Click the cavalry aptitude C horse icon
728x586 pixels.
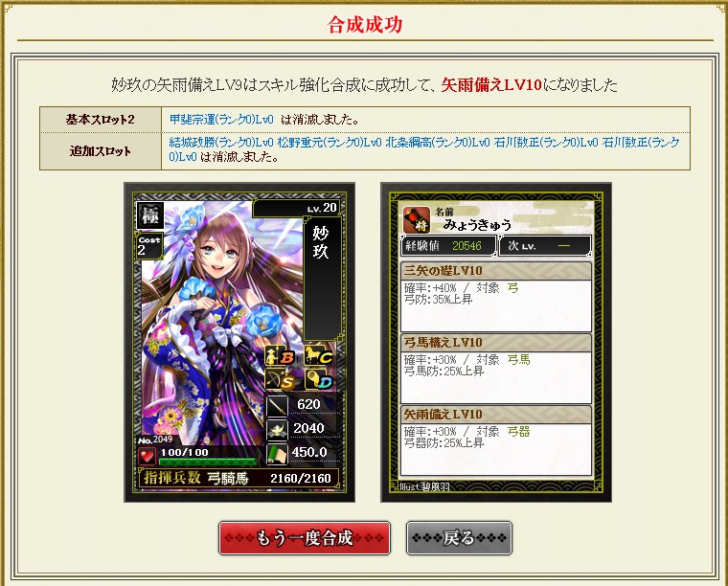318,356
